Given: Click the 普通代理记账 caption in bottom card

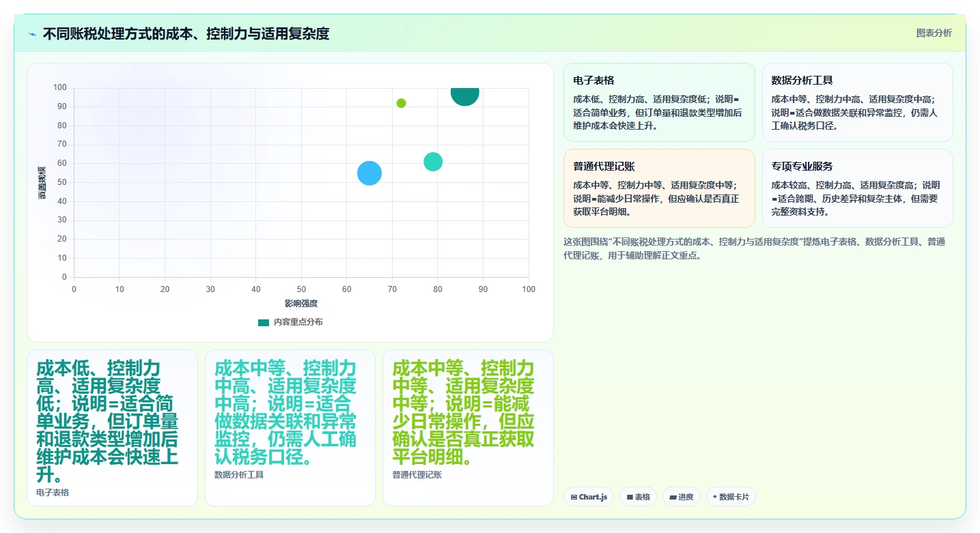Looking at the screenshot, I should [417, 474].
